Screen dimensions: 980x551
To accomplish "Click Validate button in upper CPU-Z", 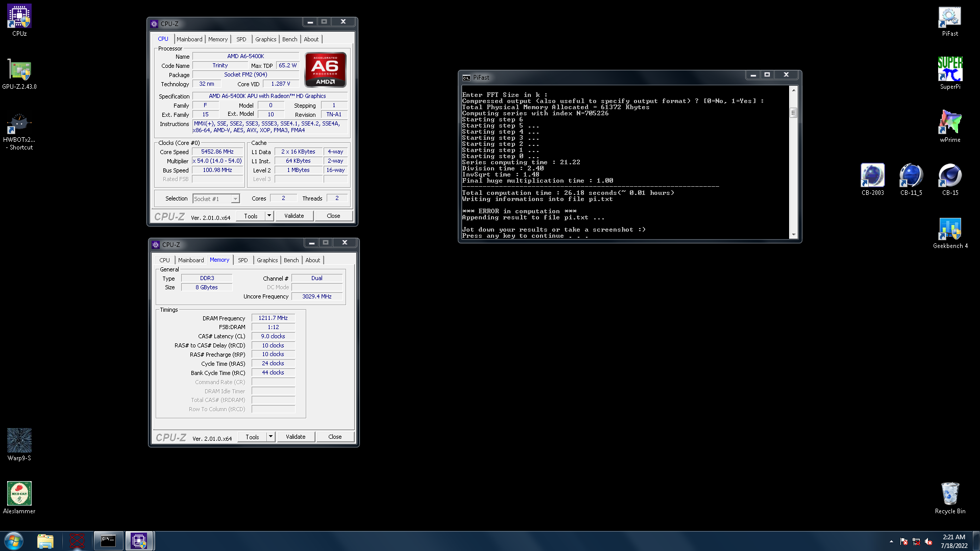I will (x=294, y=216).
